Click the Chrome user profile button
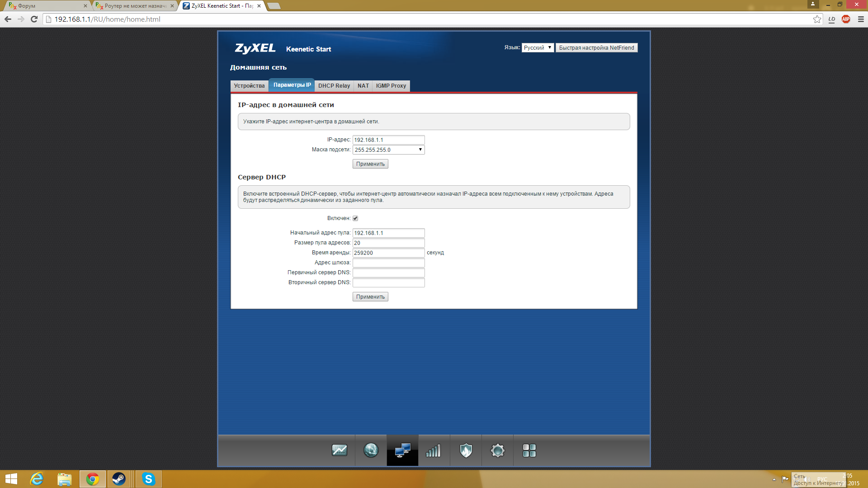868x488 pixels. click(813, 4)
